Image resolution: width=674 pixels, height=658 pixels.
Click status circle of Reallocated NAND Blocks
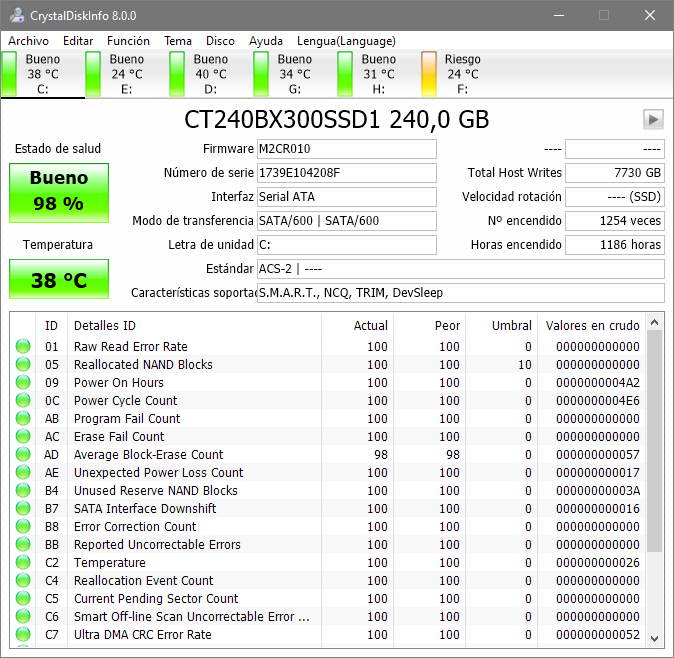pyautogui.click(x=23, y=364)
